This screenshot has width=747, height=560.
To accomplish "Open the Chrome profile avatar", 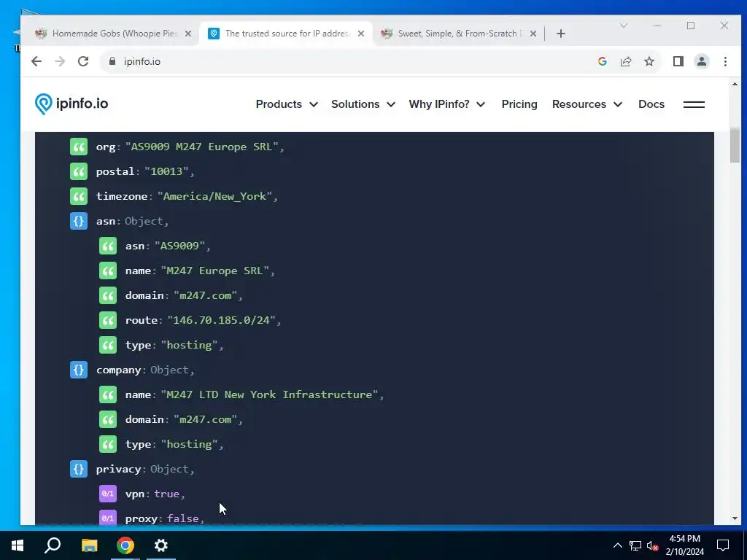I will pyautogui.click(x=701, y=61).
